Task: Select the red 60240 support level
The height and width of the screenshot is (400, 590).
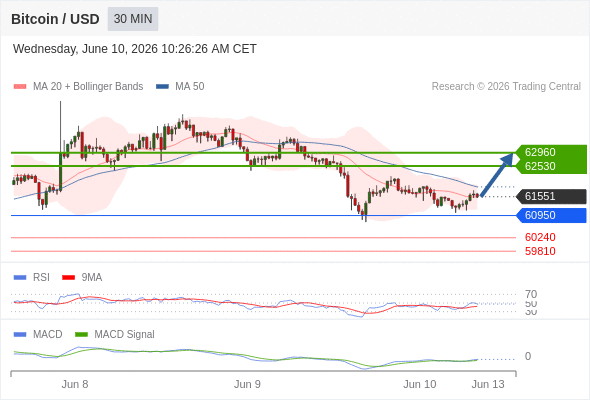Action: (540, 237)
